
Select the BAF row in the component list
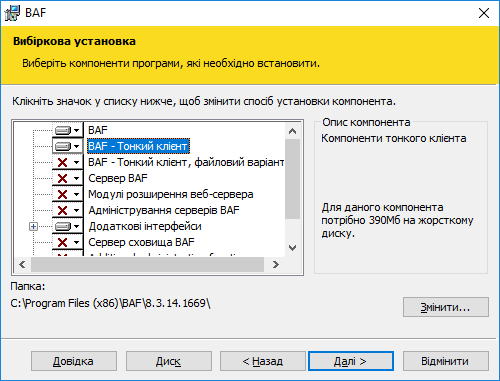click(x=98, y=130)
